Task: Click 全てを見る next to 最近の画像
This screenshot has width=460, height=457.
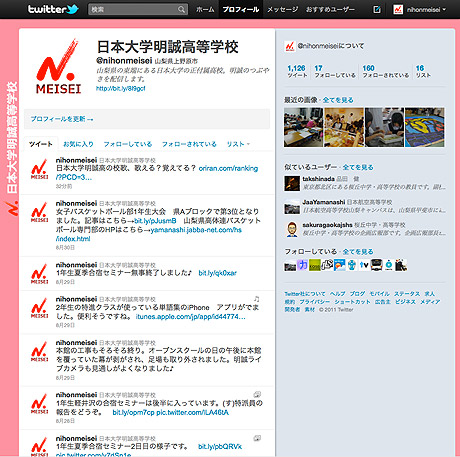Action: click(338, 100)
